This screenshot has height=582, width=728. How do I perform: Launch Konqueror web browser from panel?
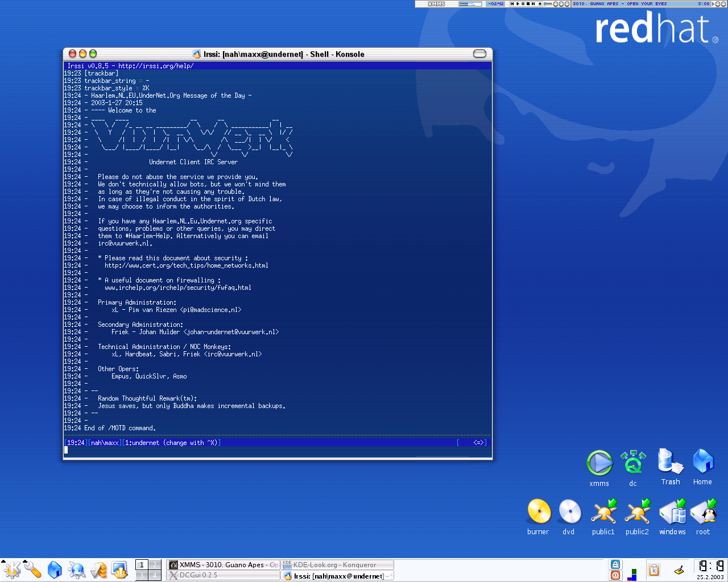(76, 569)
